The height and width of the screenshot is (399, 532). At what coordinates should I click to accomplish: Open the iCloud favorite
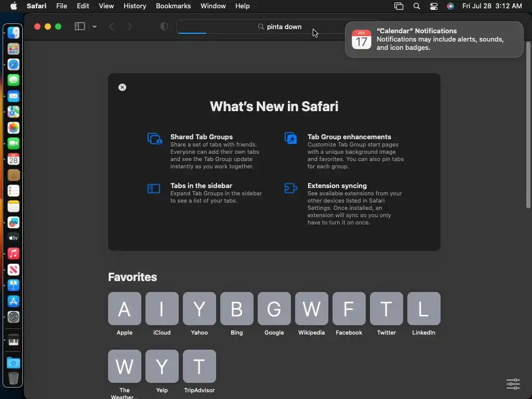click(162, 309)
